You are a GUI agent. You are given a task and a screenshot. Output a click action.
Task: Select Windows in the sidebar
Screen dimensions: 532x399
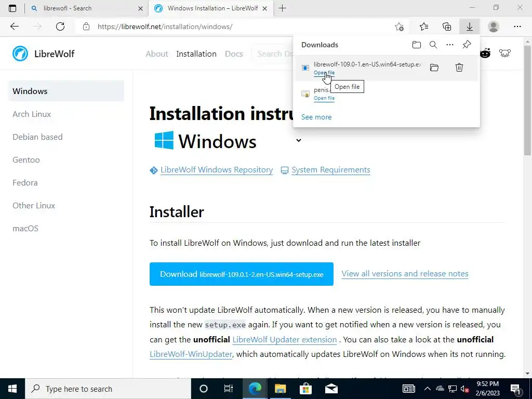[x=66, y=91]
